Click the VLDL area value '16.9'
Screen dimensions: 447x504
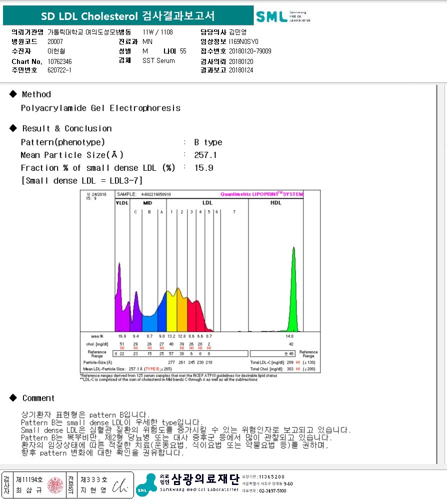pos(122,336)
